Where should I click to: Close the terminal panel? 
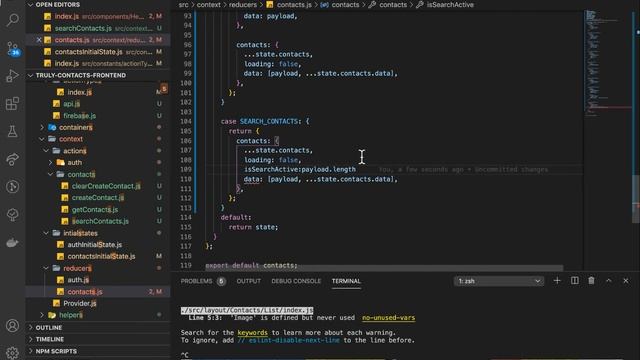(x=626, y=281)
